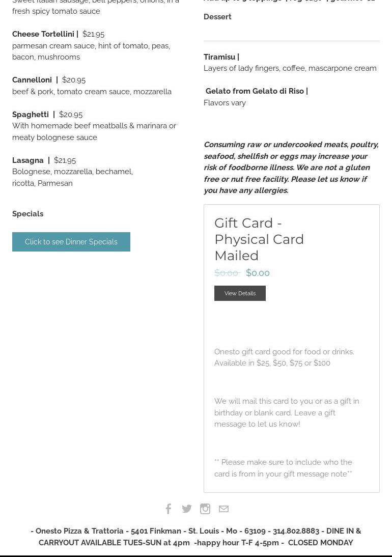The height and width of the screenshot is (557, 392).
Task: Click the email envelope icon
Action: click(223, 509)
